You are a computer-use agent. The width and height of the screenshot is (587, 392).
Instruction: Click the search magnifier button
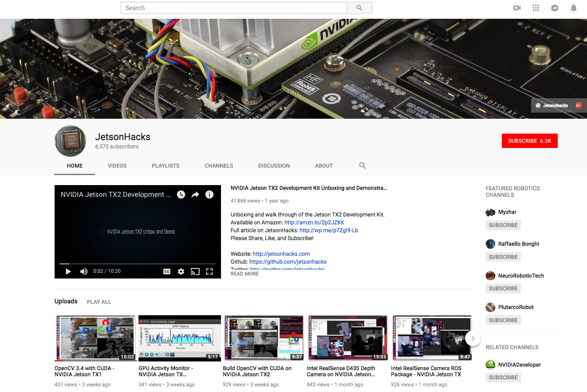click(x=359, y=8)
